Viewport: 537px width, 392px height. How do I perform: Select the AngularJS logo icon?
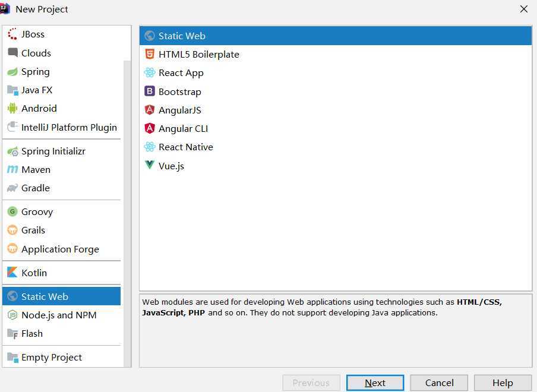pyautogui.click(x=150, y=109)
